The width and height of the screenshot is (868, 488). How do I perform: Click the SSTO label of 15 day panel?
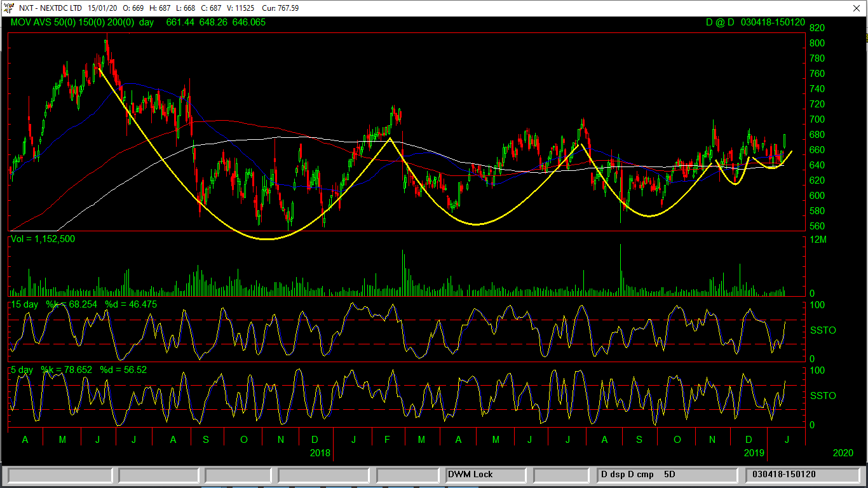823,330
